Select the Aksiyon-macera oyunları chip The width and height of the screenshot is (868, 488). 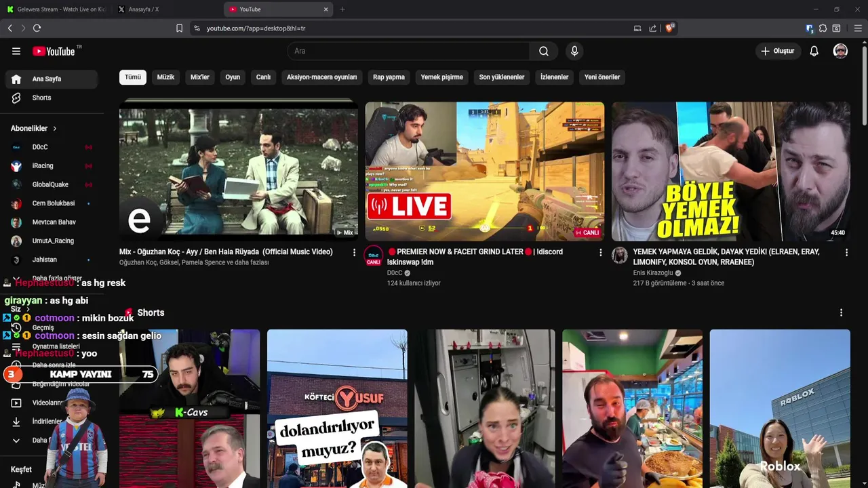point(321,77)
